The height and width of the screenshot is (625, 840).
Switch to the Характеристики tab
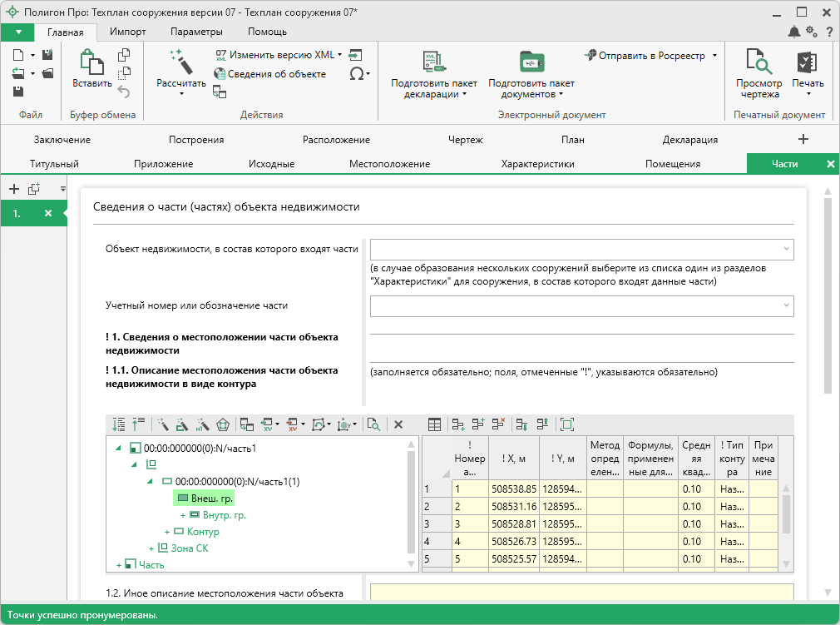tap(537, 164)
